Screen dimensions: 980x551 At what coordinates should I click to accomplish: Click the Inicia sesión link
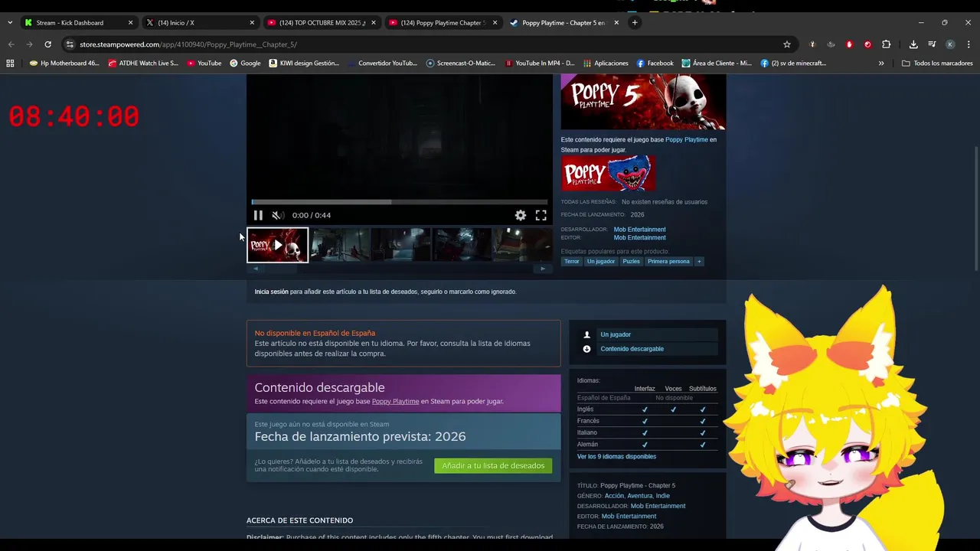click(x=271, y=292)
